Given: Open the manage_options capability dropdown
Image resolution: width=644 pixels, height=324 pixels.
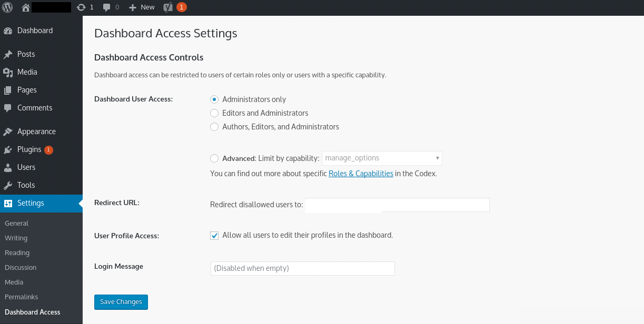Looking at the screenshot, I should click(381, 158).
